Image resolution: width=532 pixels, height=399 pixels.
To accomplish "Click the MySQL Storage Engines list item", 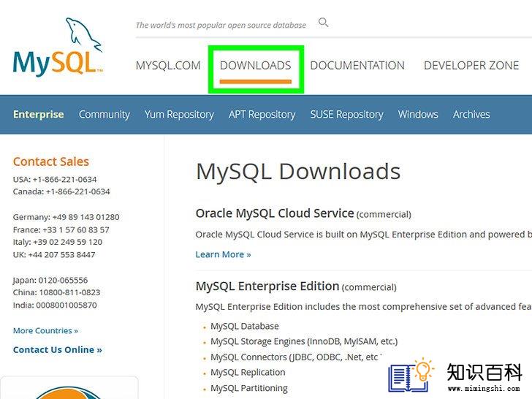I will (x=304, y=341).
